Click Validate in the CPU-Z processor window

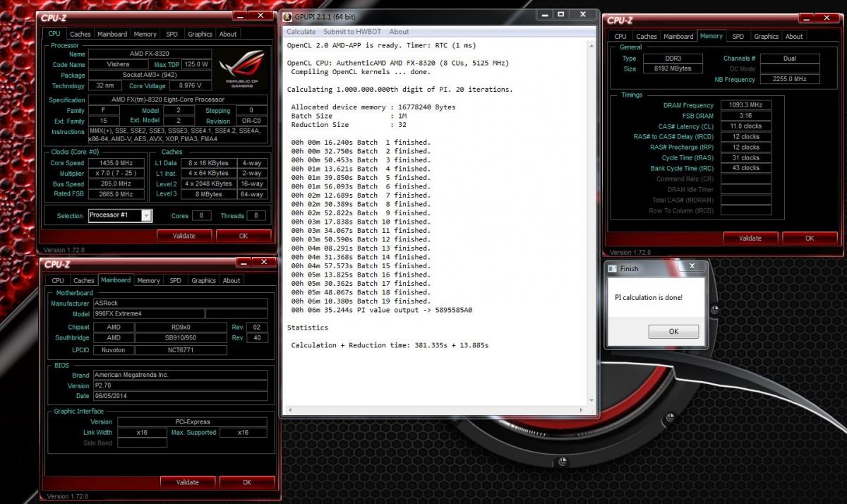[x=184, y=236]
